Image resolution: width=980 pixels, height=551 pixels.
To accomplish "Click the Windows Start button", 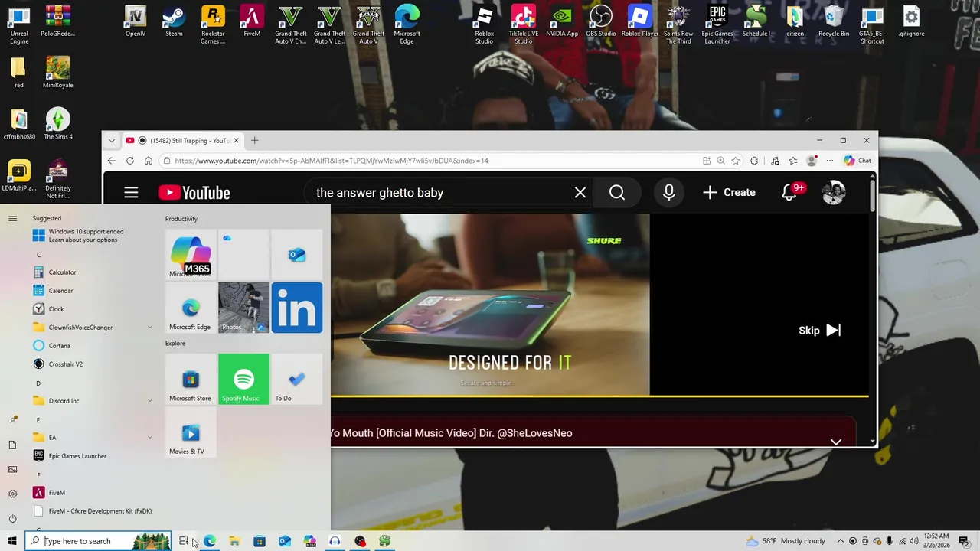I will pyautogui.click(x=12, y=541).
